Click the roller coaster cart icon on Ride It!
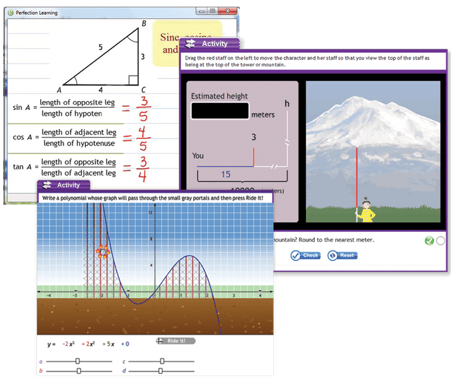Viewport: 451px width, 379px height. pyautogui.click(x=160, y=341)
